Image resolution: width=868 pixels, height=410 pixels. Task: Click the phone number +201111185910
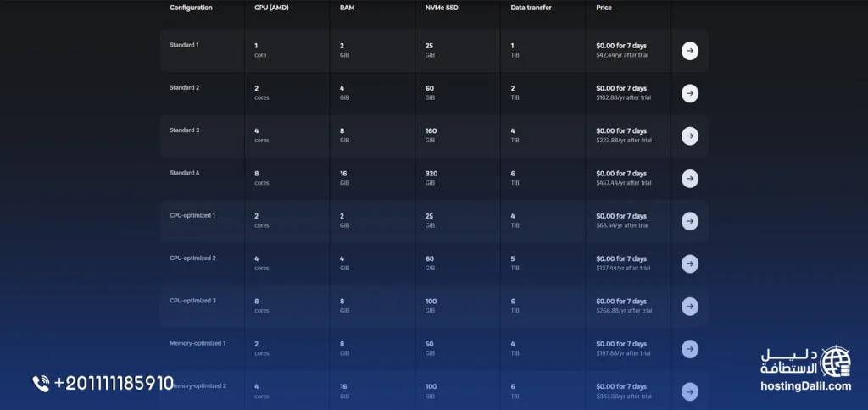114,384
